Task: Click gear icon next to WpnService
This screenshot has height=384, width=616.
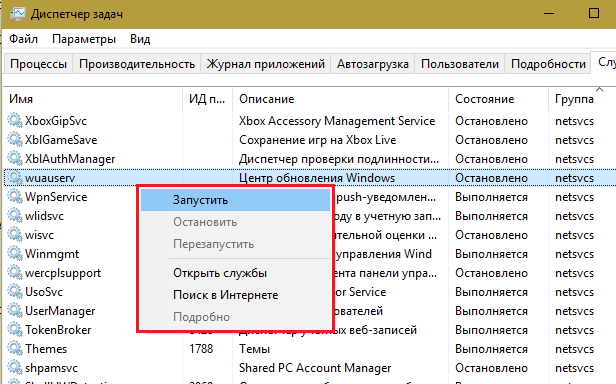Action: (x=15, y=196)
